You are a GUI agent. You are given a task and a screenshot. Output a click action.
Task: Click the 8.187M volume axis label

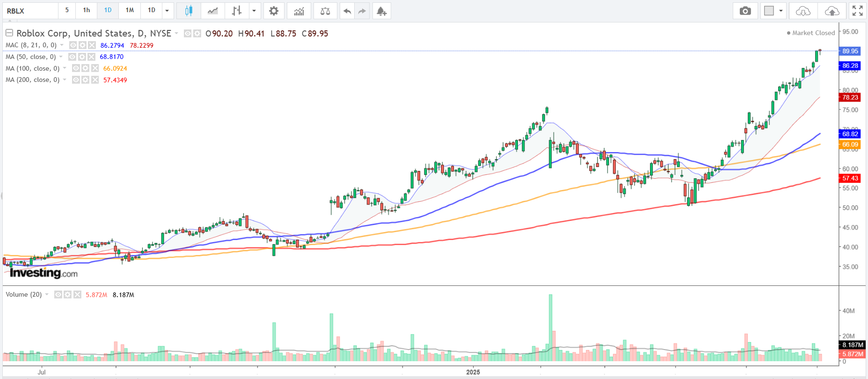[x=853, y=345]
